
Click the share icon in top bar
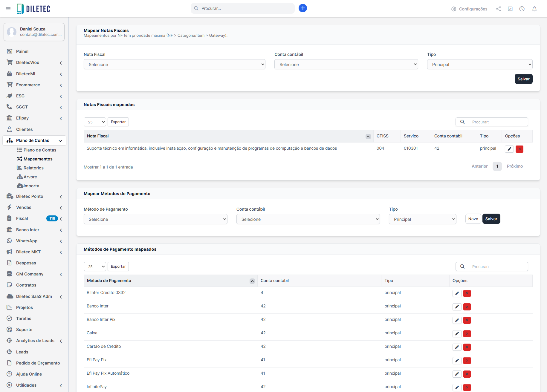coord(498,9)
